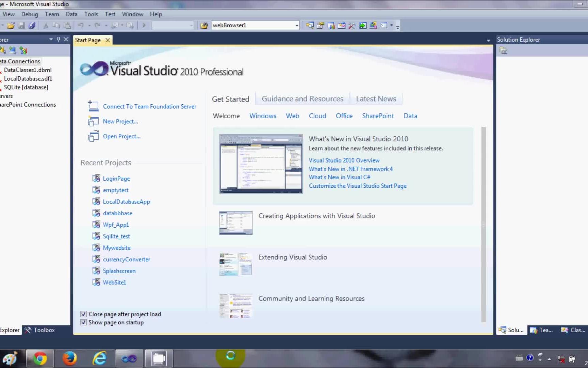Pin the Server Explorer panel with pushpin icon
This screenshot has height=368, width=588.
59,40
